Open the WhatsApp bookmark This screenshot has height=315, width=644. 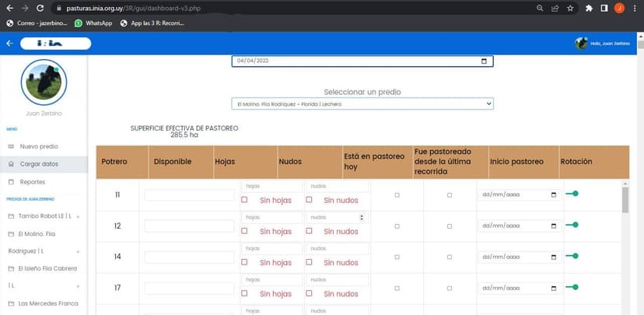(93, 23)
